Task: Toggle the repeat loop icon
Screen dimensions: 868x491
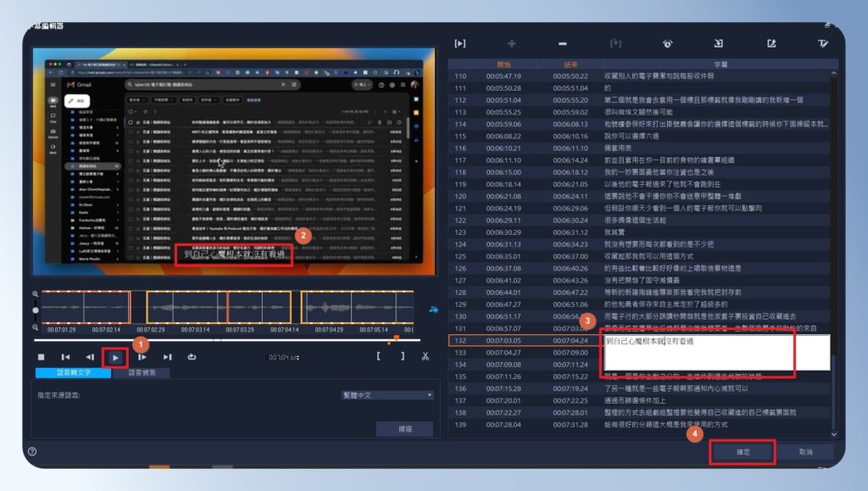Action: click(x=192, y=357)
